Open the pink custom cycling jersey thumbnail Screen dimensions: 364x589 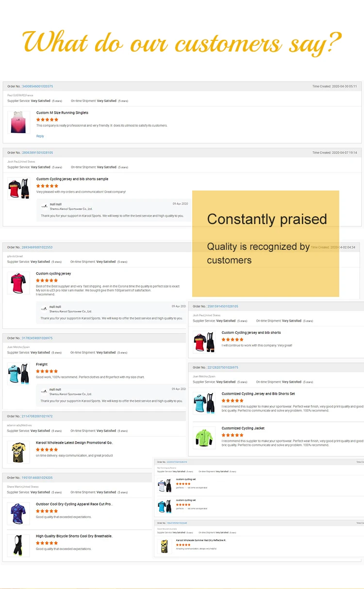[18, 283]
